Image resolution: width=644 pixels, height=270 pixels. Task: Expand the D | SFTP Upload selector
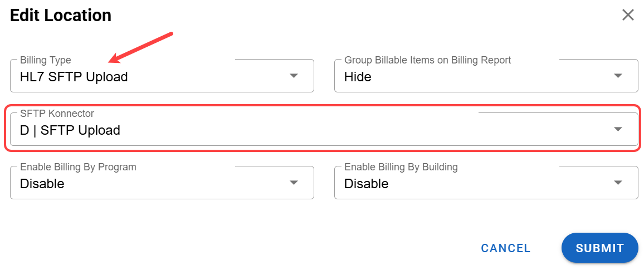70,130
